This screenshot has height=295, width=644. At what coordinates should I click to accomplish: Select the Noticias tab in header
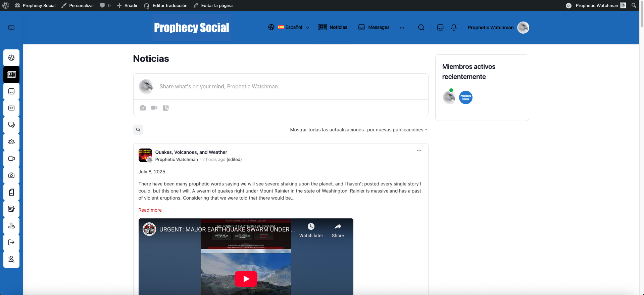pyautogui.click(x=333, y=27)
